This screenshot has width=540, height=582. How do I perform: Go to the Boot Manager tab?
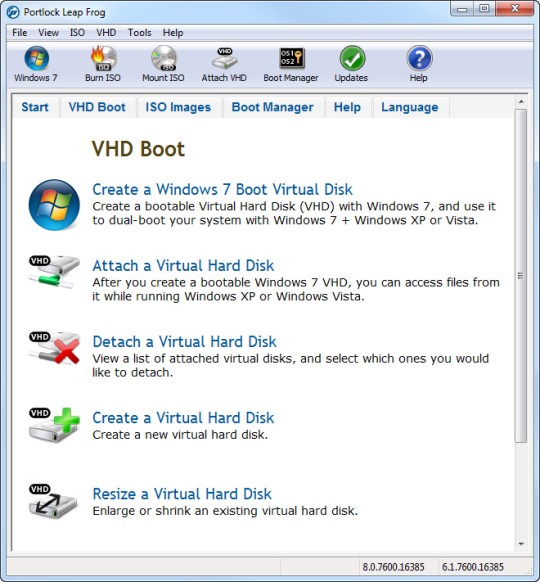tap(272, 107)
